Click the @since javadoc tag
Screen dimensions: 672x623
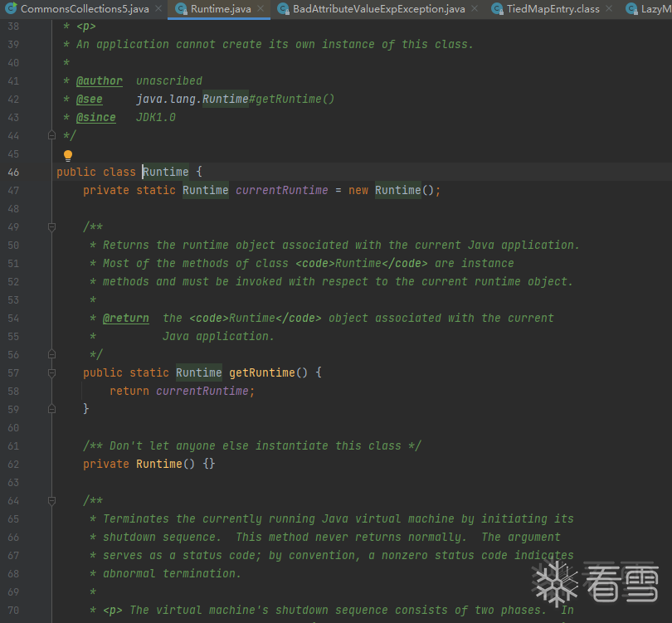point(96,118)
